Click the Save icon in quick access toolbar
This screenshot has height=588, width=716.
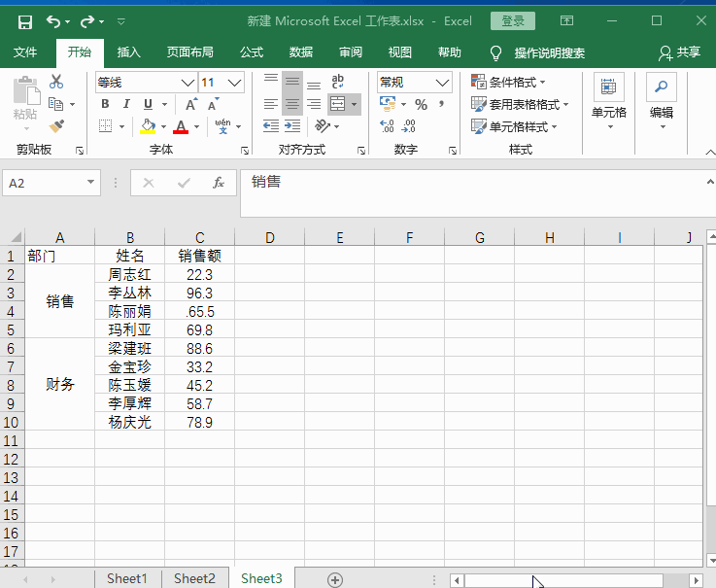pyautogui.click(x=25, y=21)
